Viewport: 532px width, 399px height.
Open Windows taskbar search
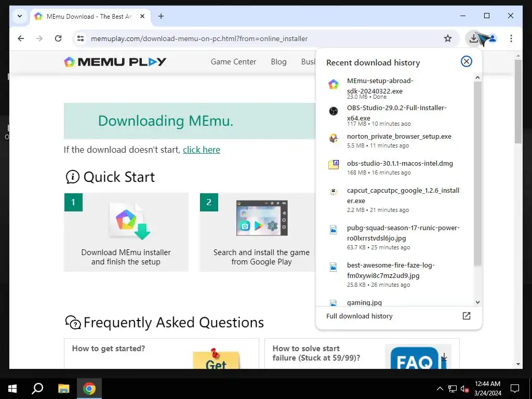(x=37, y=389)
